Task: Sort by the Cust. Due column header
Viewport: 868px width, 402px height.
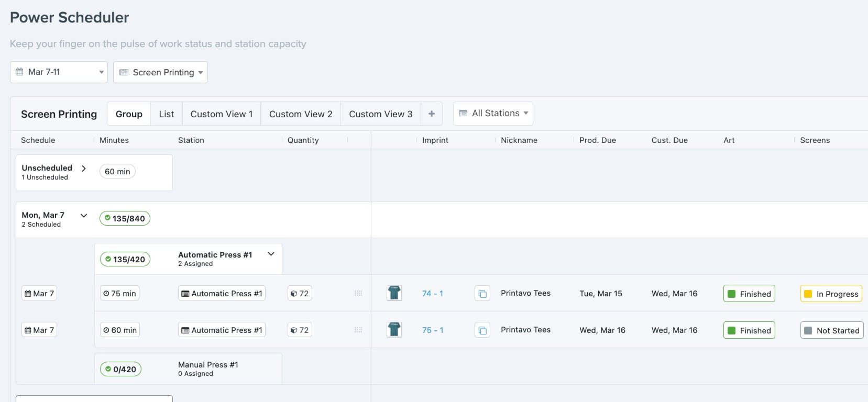Action: [x=669, y=140]
